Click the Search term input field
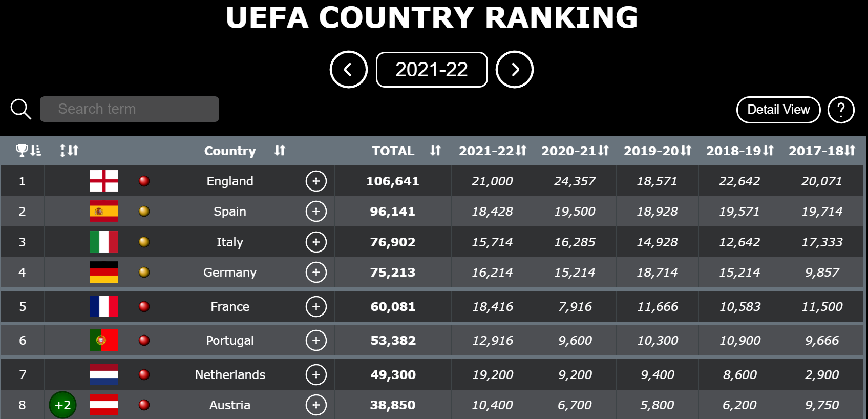Viewport: 868px width, 419px height. pyautogui.click(x=130, y=109)
